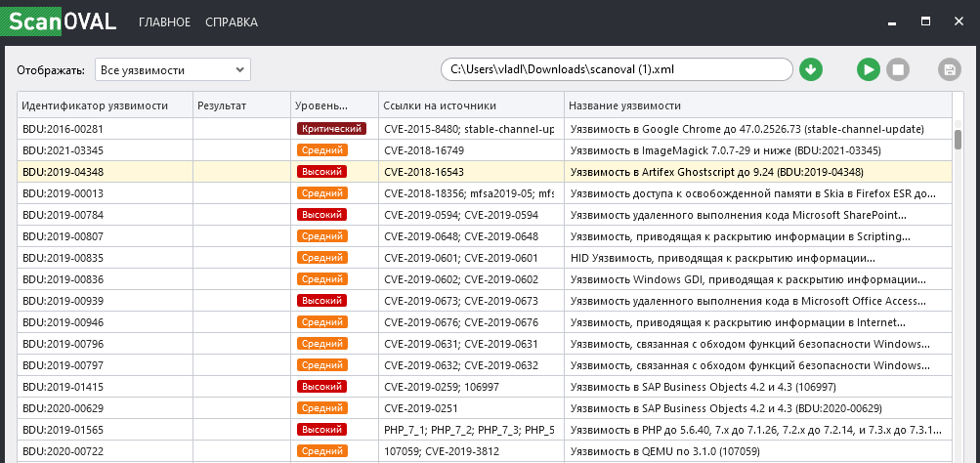This screenshot has height=463, width=980.
Task: Select row BDU:2019-00784
Action: (485, 214)
